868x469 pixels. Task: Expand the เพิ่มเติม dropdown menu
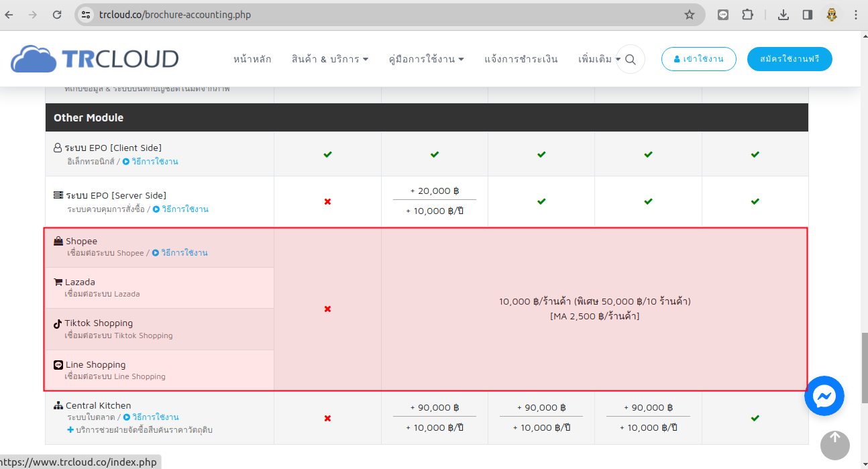[599, 59]
